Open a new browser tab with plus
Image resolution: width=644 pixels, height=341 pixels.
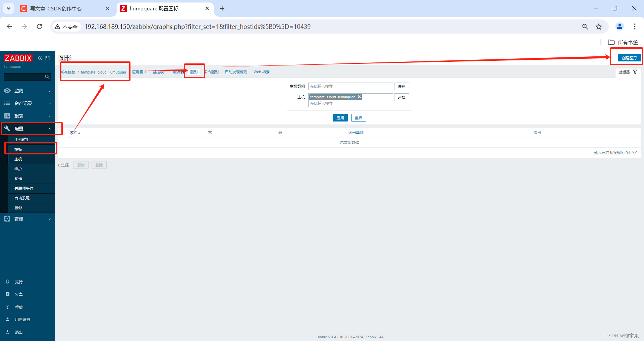[222, 8]
